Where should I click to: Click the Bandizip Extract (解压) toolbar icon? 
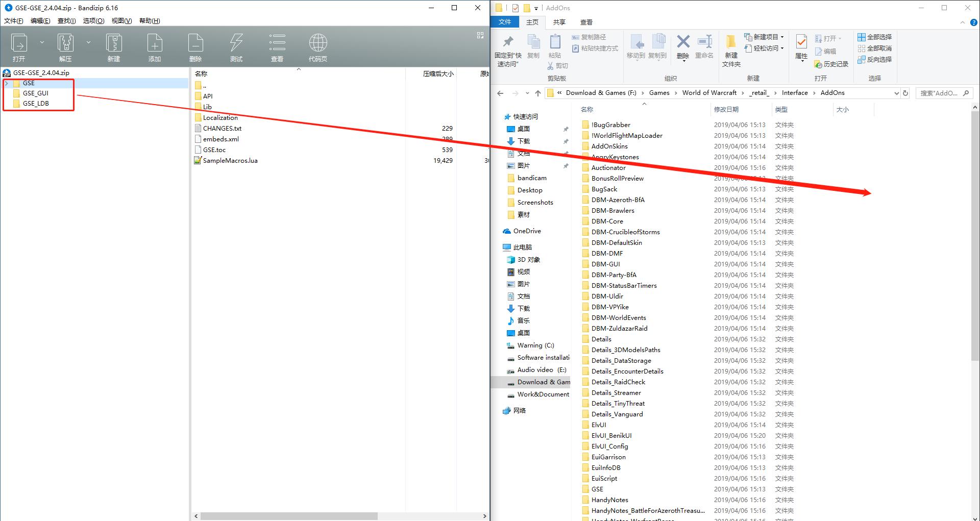(x=65, y=43)
